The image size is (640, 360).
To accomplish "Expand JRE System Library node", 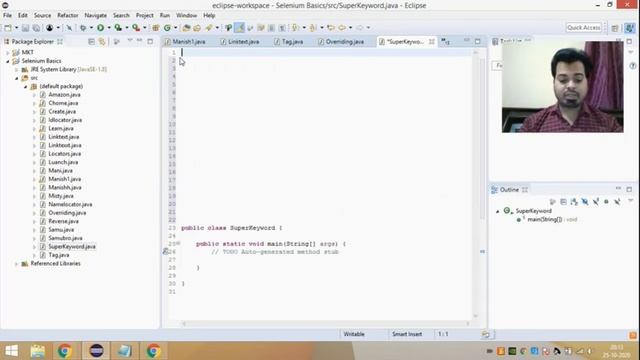I will (16, 70).
